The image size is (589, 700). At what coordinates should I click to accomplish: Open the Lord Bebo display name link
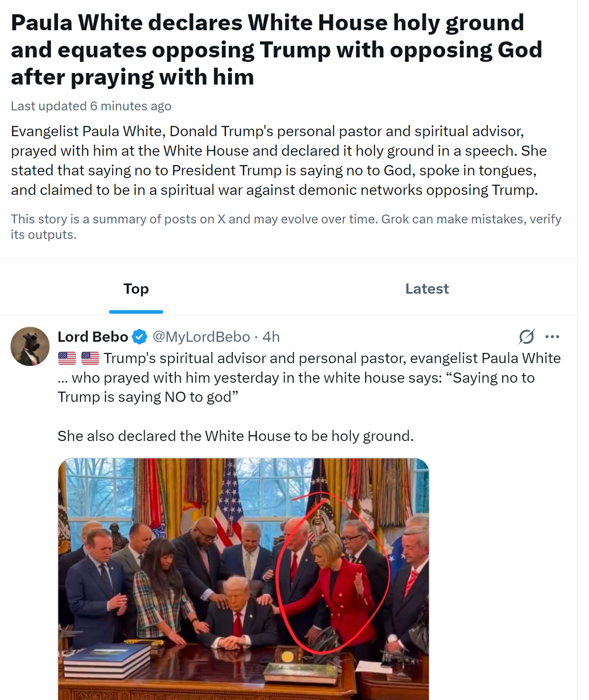pyautogui.click(x=93, y=337)
